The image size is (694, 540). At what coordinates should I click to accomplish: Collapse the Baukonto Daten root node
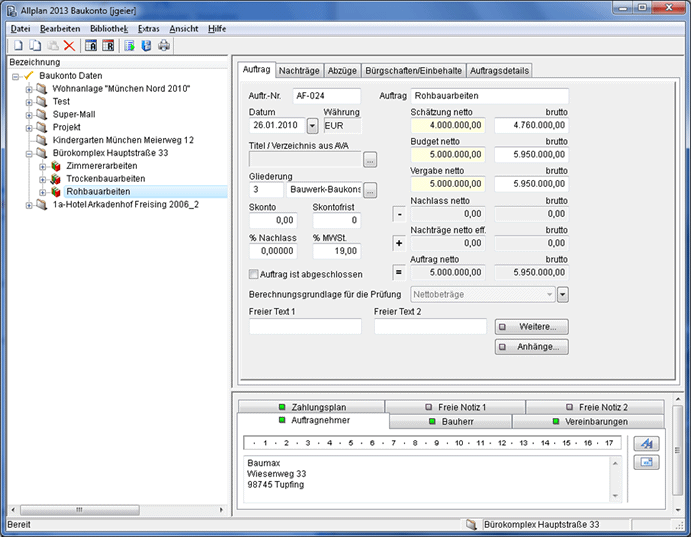pyautogui.click(x=16, y=77)
